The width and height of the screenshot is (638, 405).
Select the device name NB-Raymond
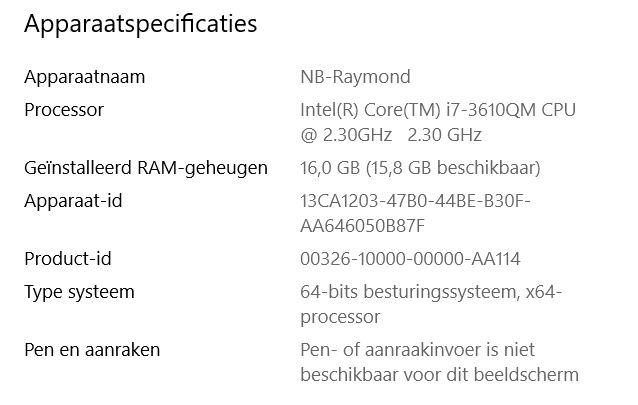point(355,77)
